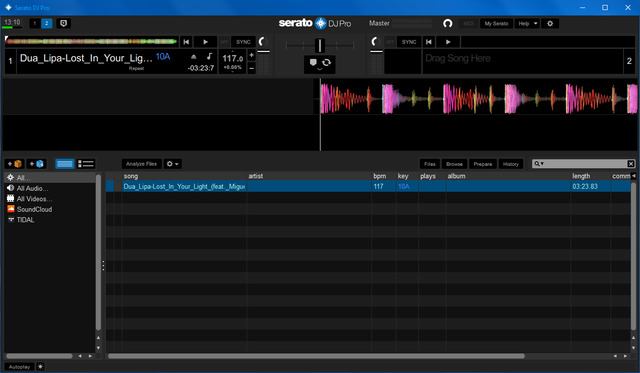Open the search magnifier filter dropdown
Screen dimensions: 640x373
pos(539,164)
